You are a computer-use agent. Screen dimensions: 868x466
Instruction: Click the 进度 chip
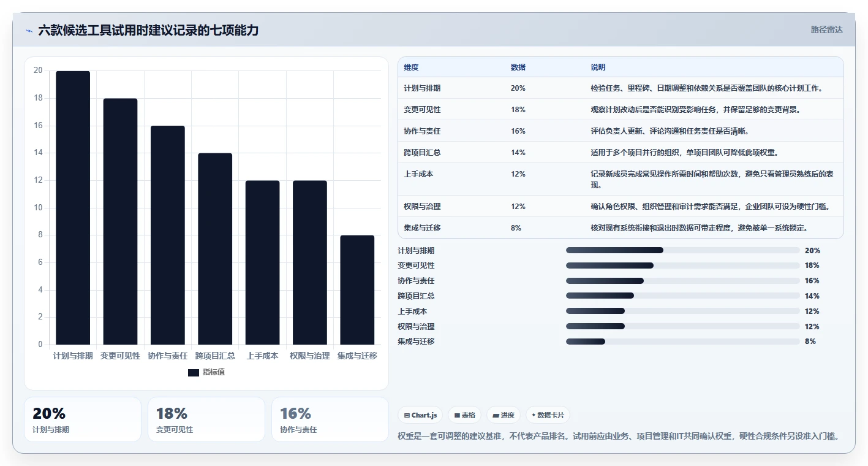[504, 415]
